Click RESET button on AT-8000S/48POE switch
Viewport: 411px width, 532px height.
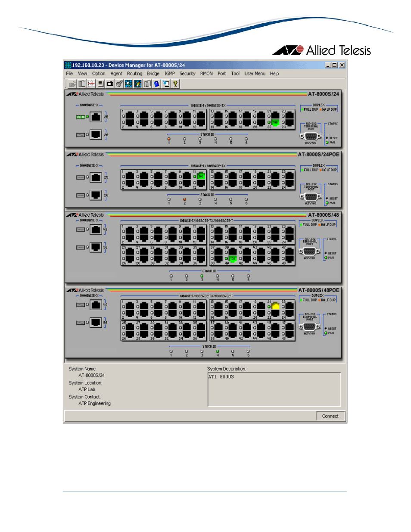(326, 328)
